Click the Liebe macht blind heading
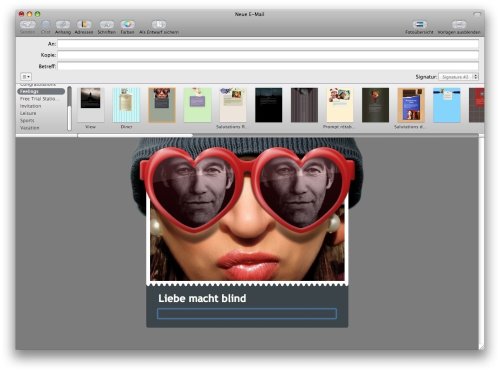 202,298
